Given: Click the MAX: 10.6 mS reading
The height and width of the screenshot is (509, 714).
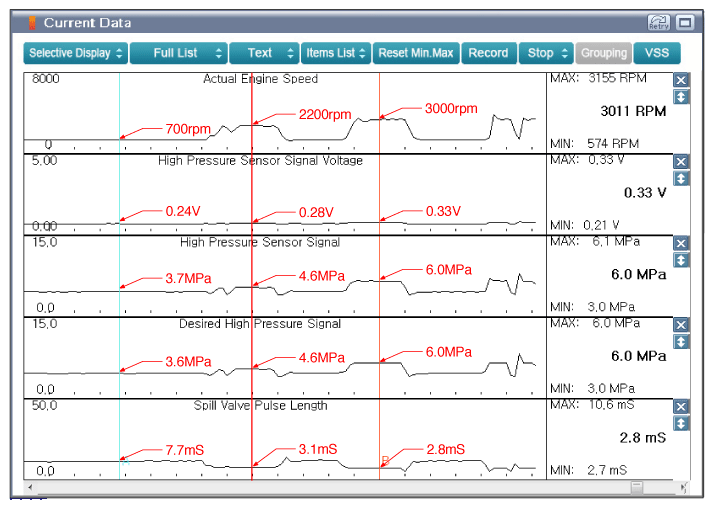Looking at the screenshot, I should click(592, 404).
